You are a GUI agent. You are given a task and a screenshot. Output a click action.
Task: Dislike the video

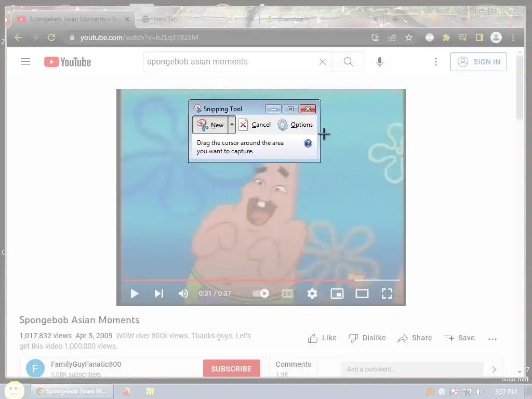tap(367, 338)
